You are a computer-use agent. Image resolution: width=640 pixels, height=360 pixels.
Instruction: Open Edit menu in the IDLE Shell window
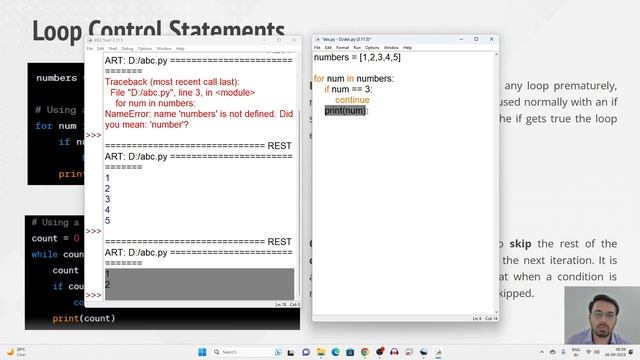pos(100,49)
